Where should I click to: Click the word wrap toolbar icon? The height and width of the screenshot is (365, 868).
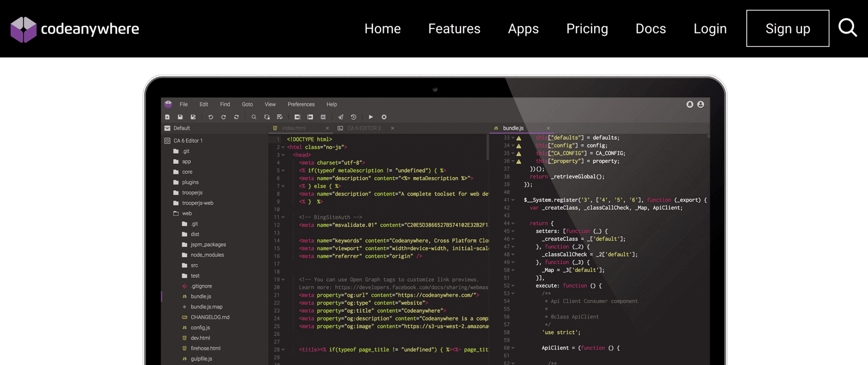coord(280,117)
